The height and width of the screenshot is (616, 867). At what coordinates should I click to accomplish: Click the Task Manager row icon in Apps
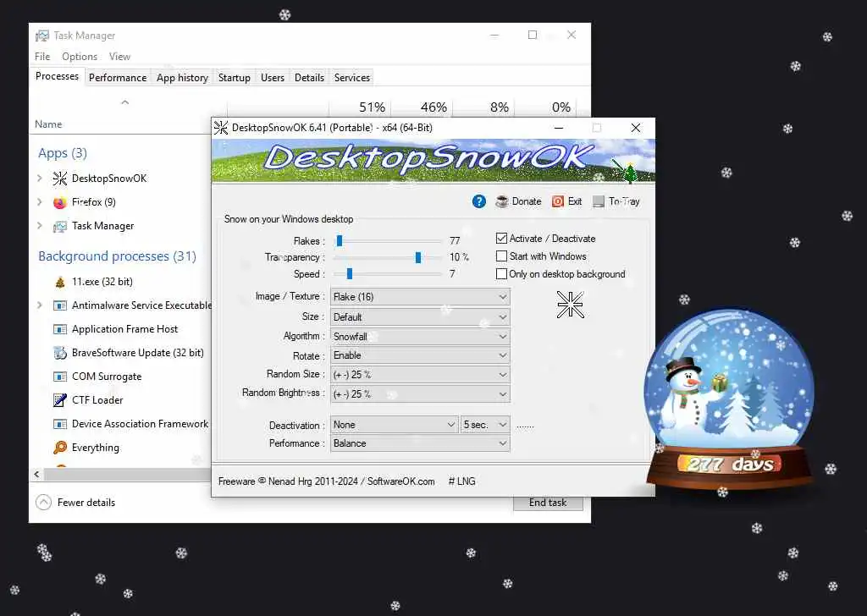60,226
